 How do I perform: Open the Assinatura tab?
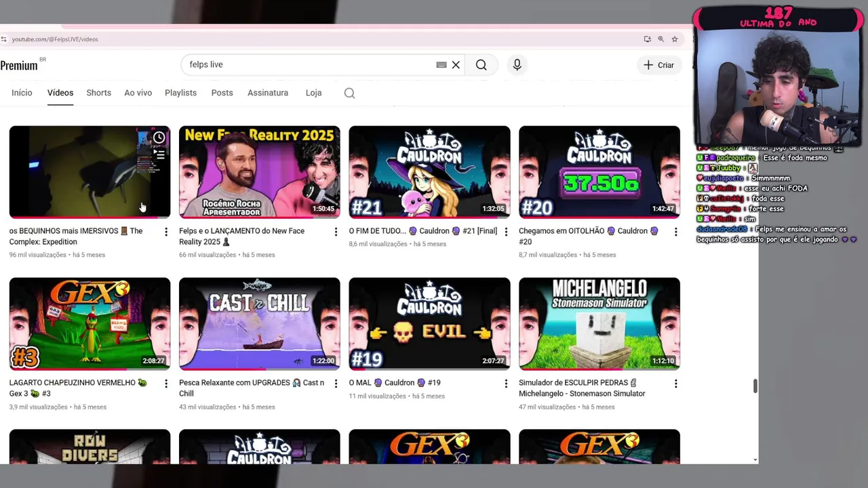tap(268, 93)
